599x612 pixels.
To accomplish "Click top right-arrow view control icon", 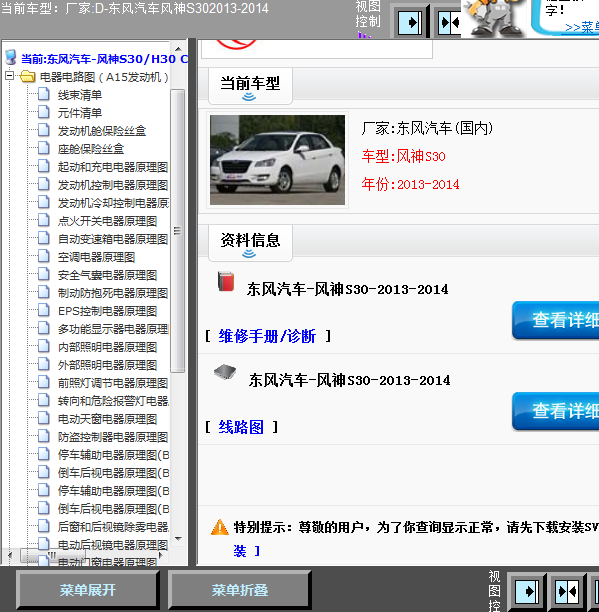I will pyautogui.click(x=410, y=23).
